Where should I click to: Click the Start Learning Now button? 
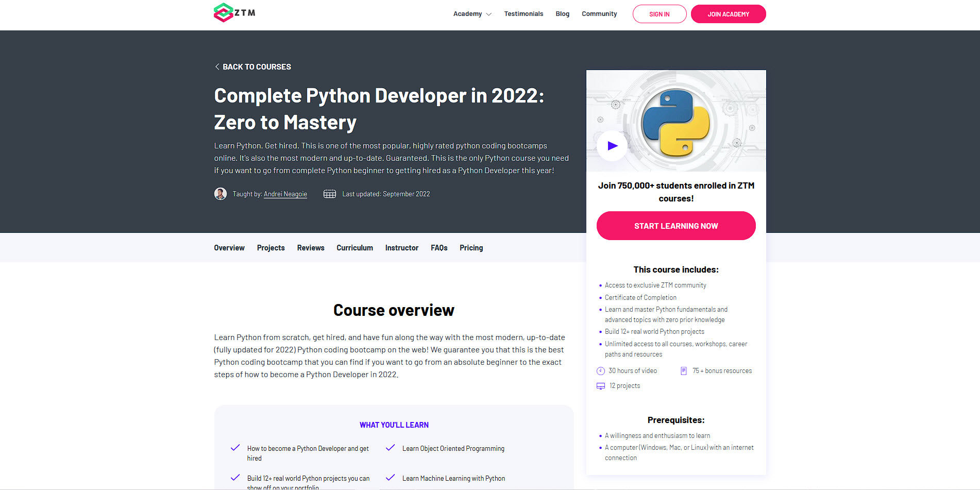point(675,226)
